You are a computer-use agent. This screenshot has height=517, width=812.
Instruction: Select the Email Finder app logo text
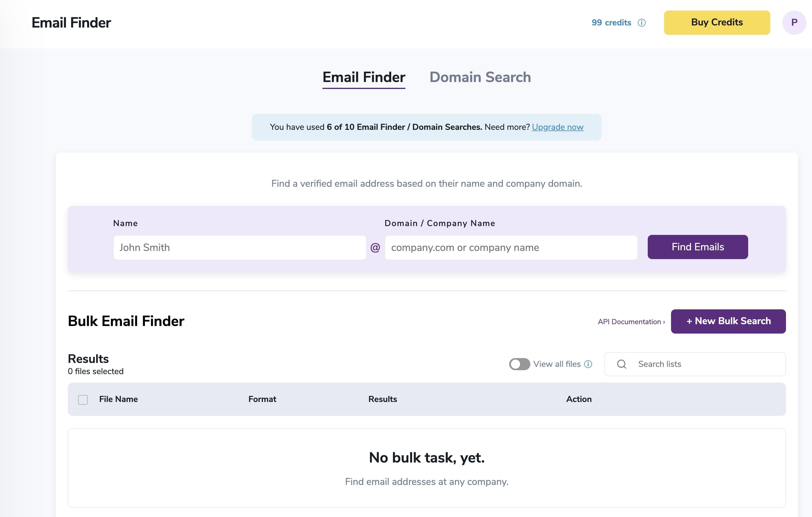pos(71,23)
